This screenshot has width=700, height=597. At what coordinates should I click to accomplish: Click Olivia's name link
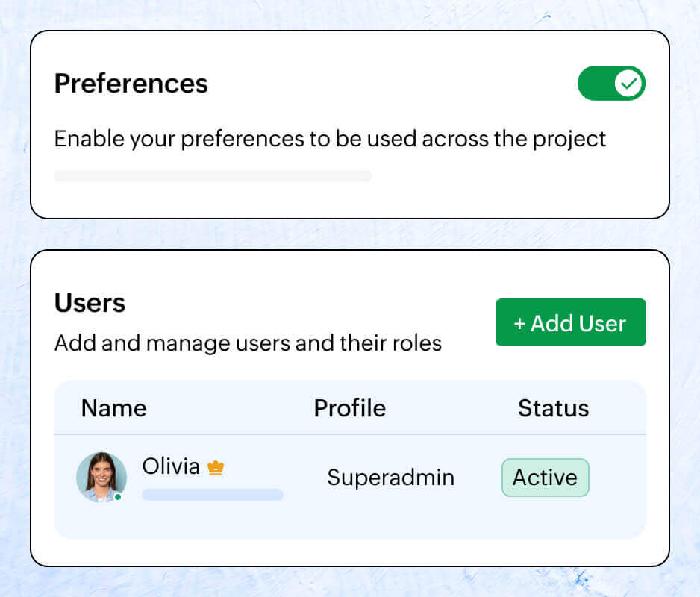click(x=169, y=466)
